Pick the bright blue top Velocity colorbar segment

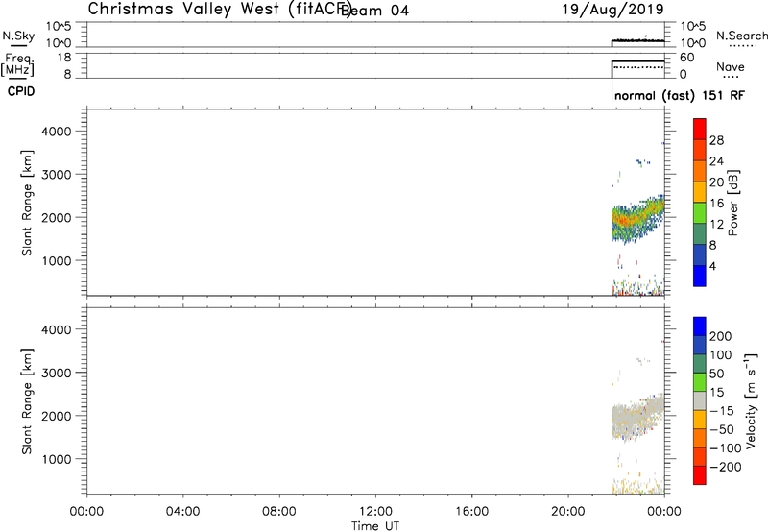point(700,326)
